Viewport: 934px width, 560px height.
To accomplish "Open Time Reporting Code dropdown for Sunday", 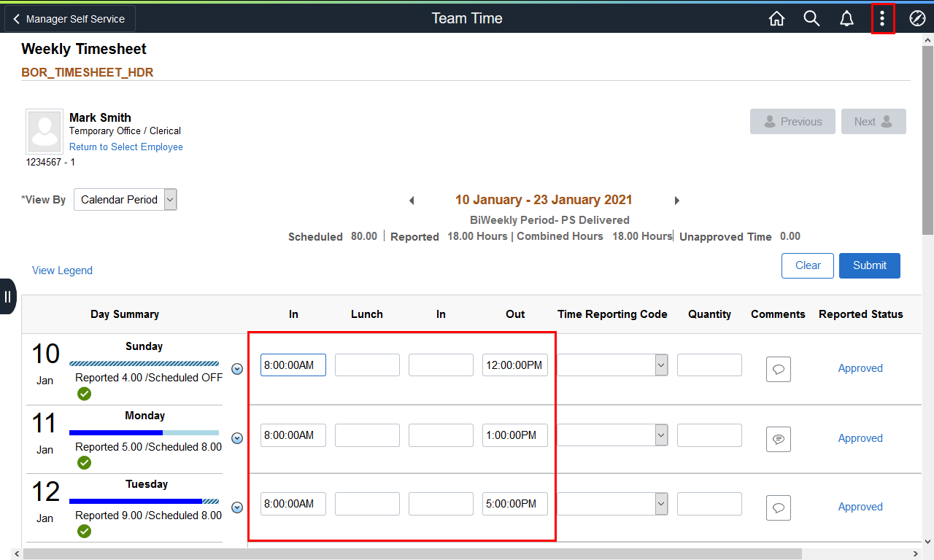I will point(612,365).
